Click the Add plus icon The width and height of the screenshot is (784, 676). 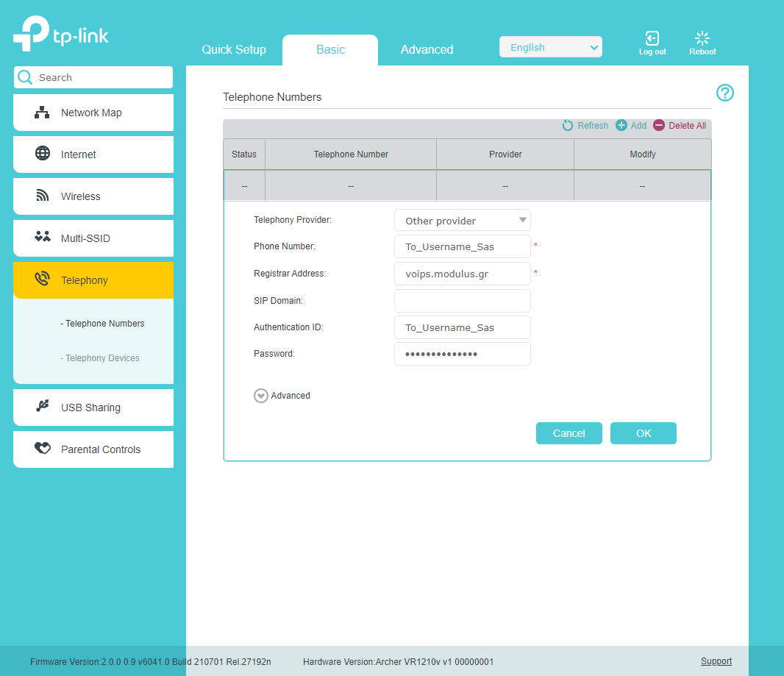pos(621,126)
